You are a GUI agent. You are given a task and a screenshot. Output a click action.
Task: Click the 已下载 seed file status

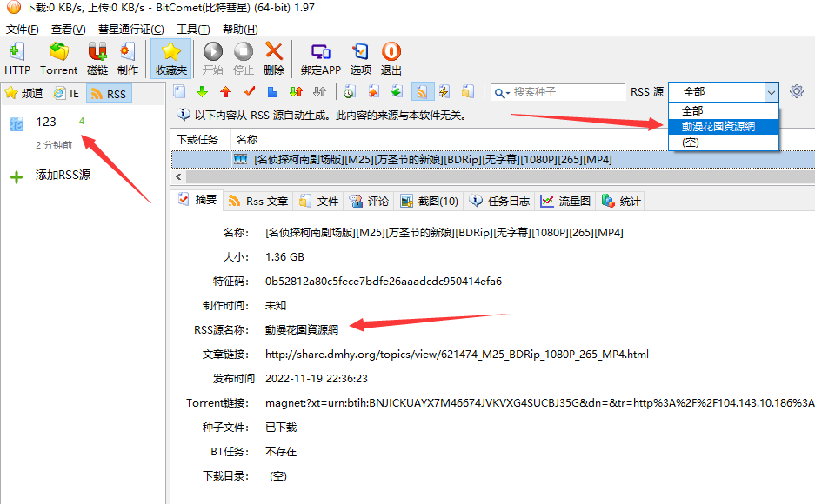[x=281, y=428]
